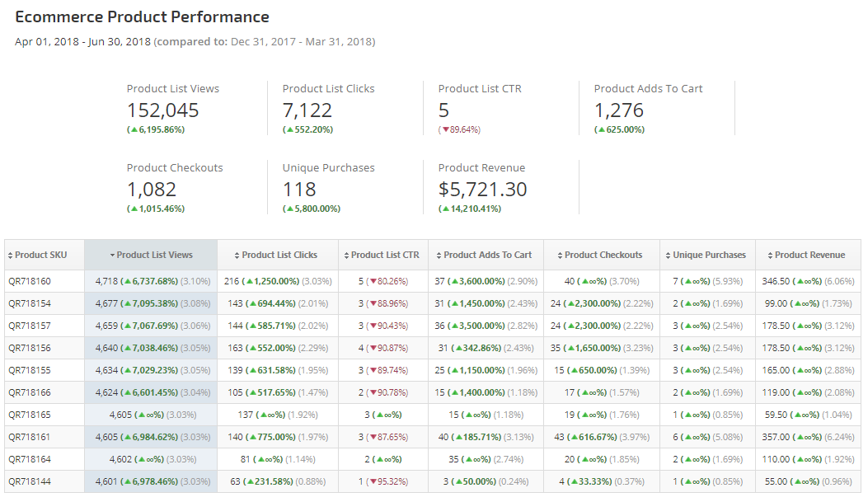Click the comparison period Dec 31, 2017 - Mar 31, 2018
The height and width of the screenshot is (502, 868).
click(x=301, y=41)
